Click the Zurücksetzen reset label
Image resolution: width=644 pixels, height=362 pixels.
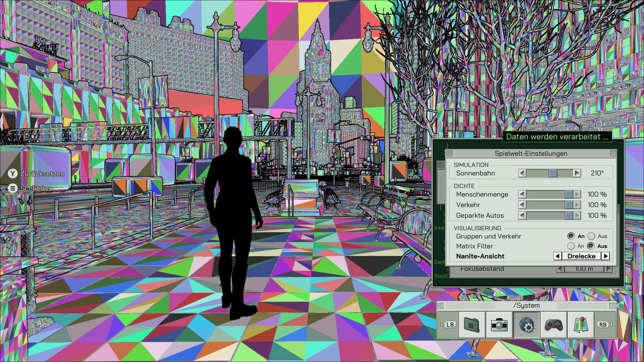click(x=42, y=173)
